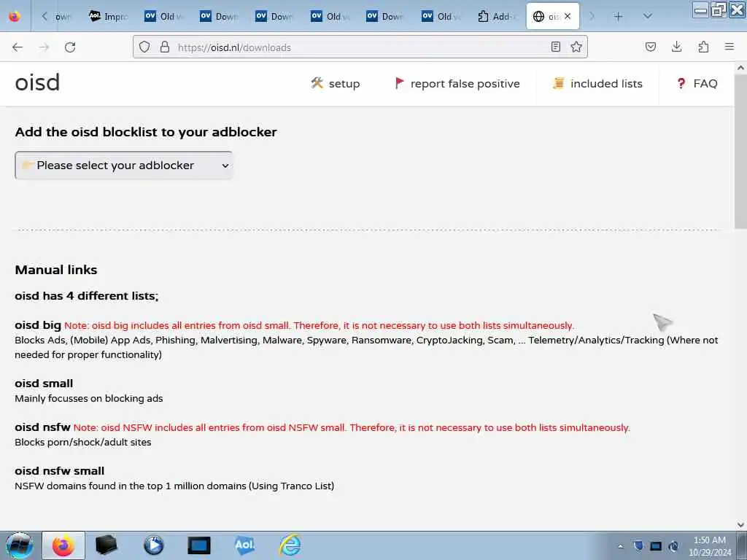747x560 pixels.
Task: Click the page scrollbar down arrow
Action: 740,525
